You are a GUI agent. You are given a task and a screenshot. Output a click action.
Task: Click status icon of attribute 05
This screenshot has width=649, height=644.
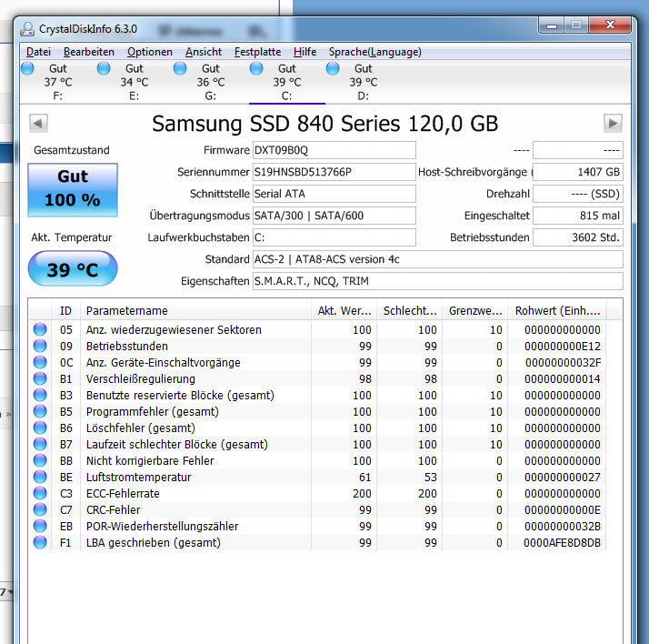[40, 329]
